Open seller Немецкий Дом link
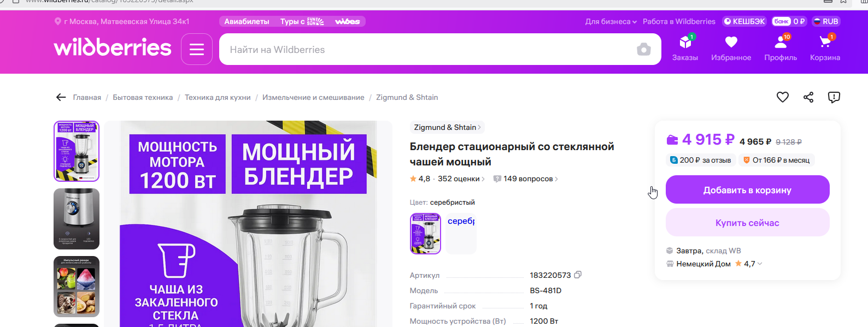The height and width of the screenshot is (327, 868). point(703,264)
